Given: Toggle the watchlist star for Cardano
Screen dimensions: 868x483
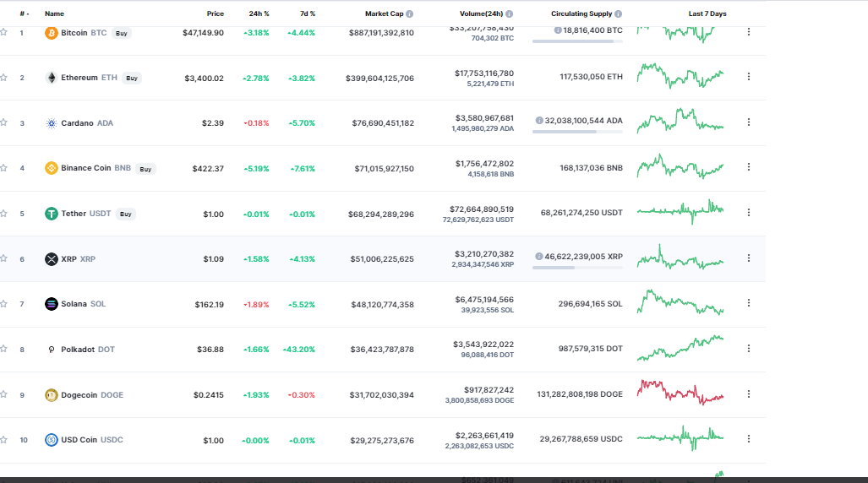Looking at the screenshot, I should coord(4,122).
